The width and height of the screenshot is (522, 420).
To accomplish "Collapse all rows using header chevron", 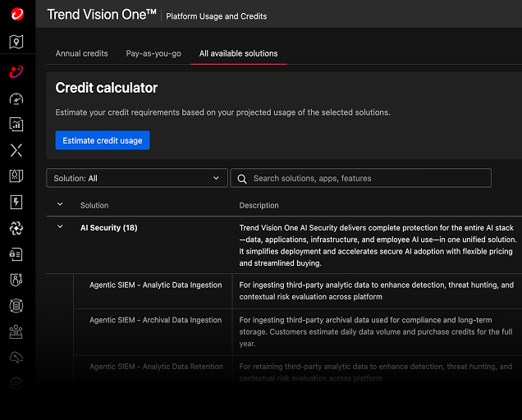I will pyautogui.click(x=60, y=204).
